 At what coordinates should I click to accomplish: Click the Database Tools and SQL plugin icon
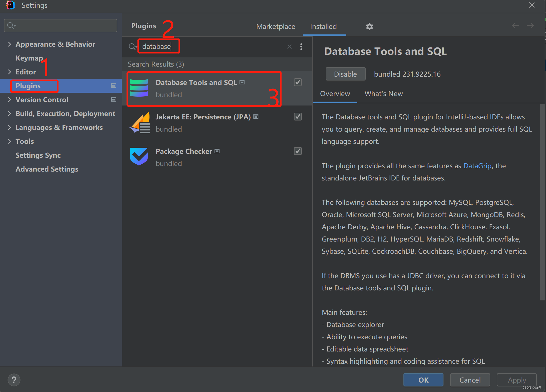(139, 88)
